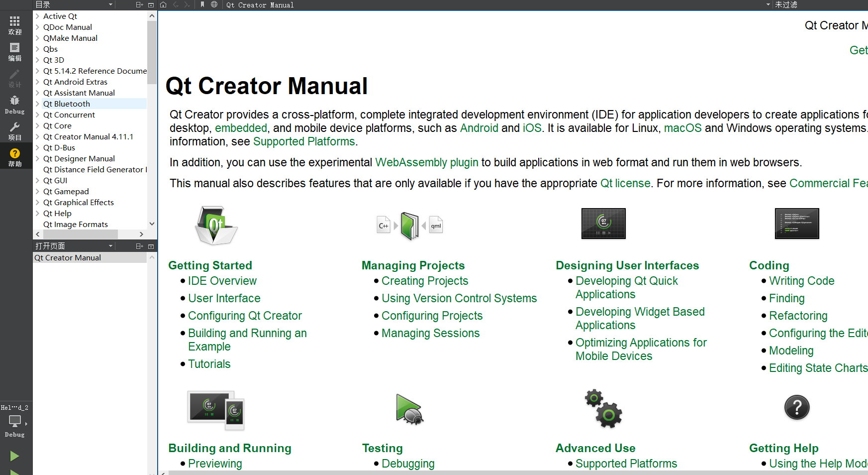The height and width of the screenshot is (475, 868).
Task: Follow the Using Version Control Systems link
Action: point(459,298)
